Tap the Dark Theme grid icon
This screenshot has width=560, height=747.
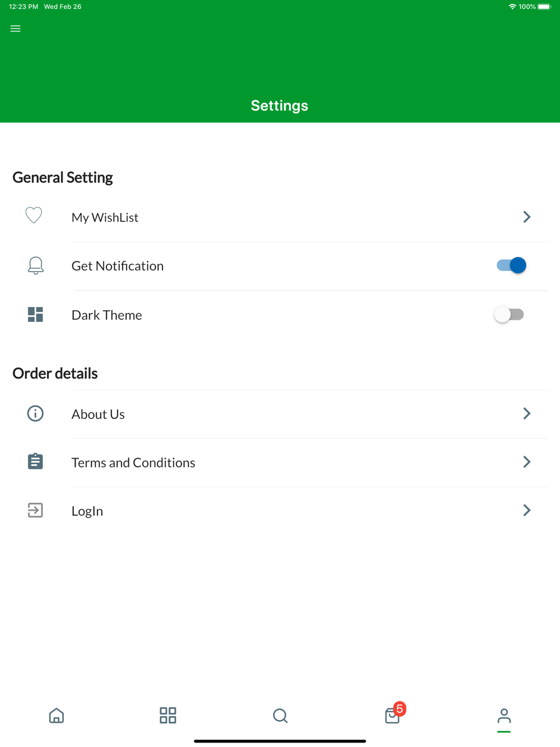pos(35,315)
